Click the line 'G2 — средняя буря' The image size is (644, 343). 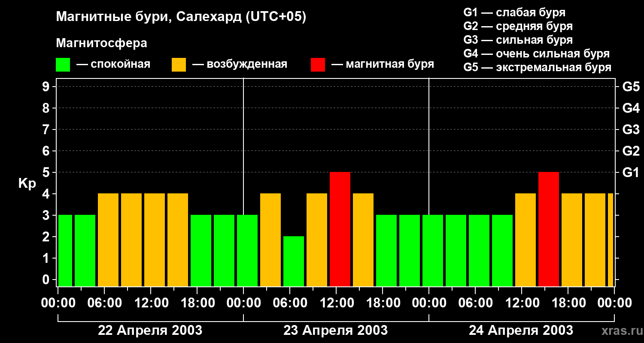coord(518,26)
